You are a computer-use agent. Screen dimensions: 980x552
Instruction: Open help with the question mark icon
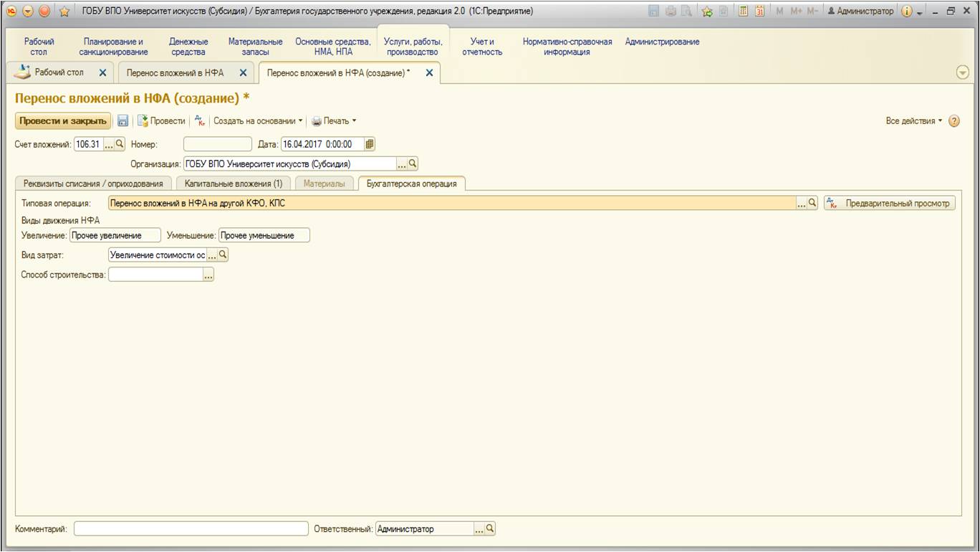pos(954,121)
